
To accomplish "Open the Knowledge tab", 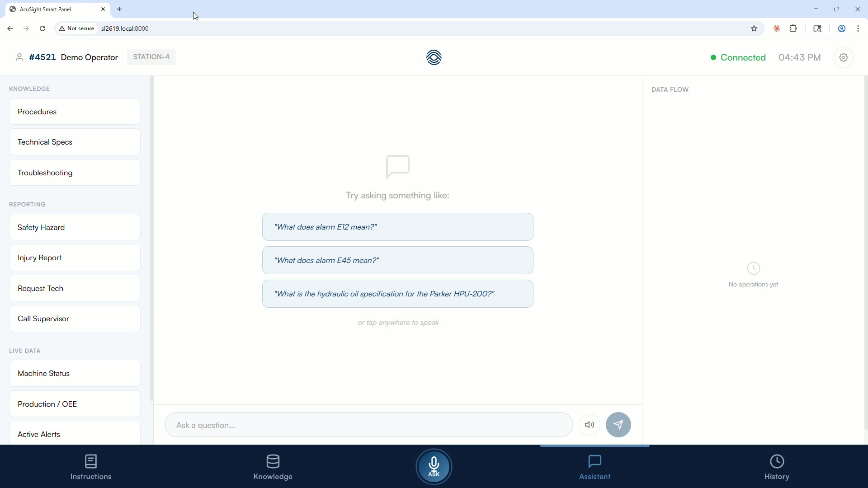I will coord(273,467).
